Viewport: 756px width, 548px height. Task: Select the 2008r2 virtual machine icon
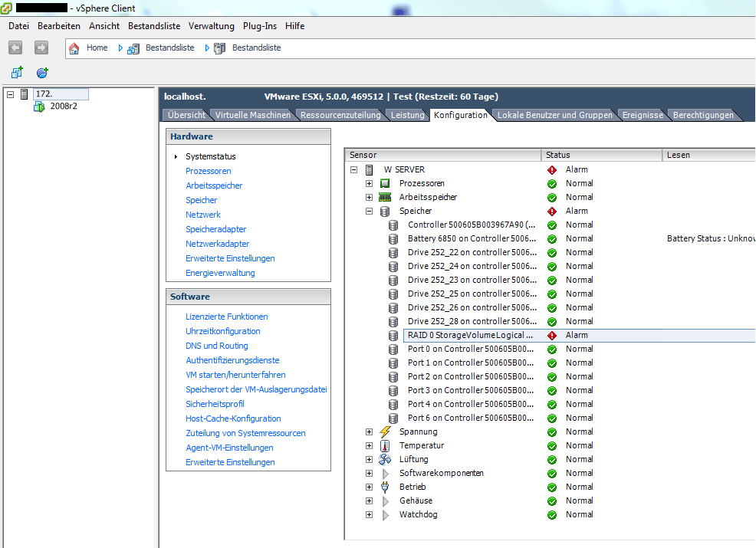click(39, 107)
